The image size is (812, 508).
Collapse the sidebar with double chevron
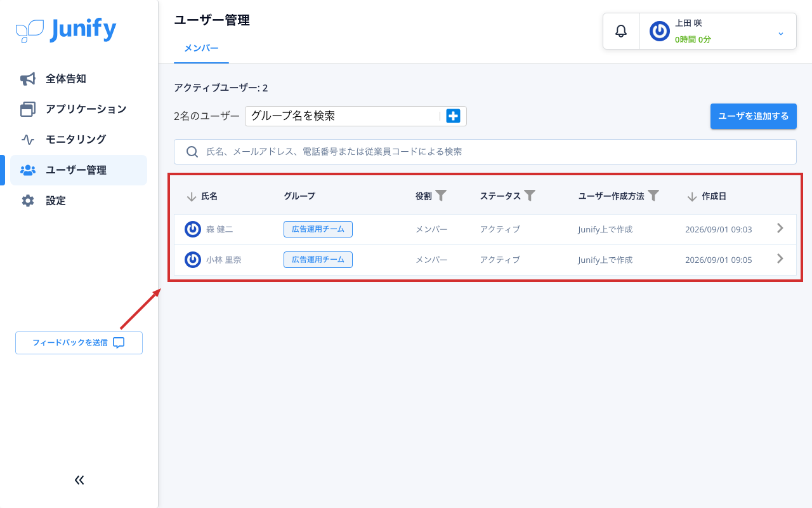79,480
